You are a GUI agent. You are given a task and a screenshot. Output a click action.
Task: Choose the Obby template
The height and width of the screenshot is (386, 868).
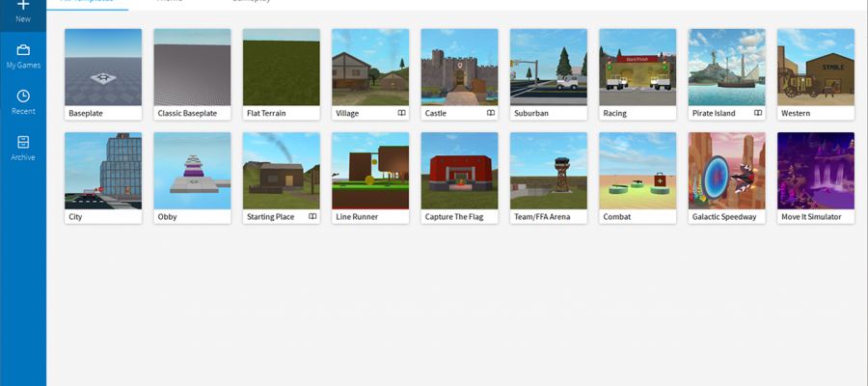(192, 178)
